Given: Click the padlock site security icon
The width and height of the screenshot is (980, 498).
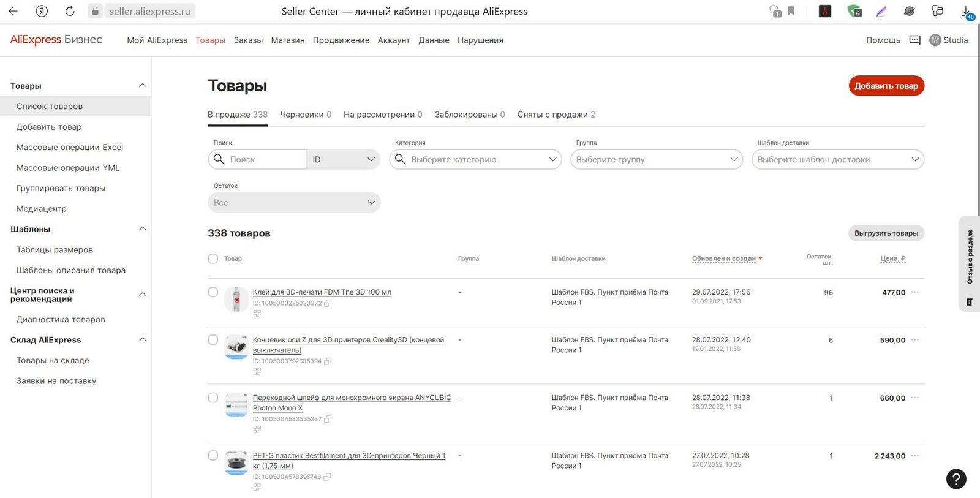Looking at the screenshot, I should 95,11.
